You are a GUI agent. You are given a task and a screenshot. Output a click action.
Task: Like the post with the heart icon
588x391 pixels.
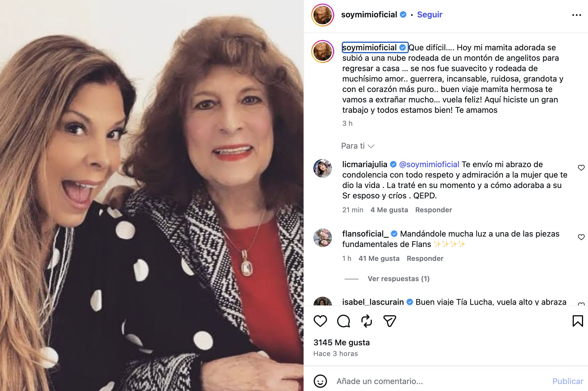320,321
